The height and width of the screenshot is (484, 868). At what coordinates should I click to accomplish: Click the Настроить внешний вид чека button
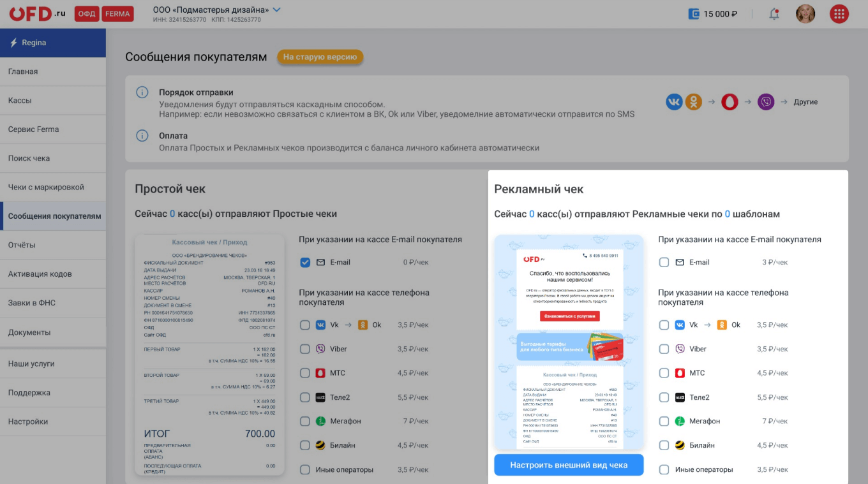[x=569, y=465]
